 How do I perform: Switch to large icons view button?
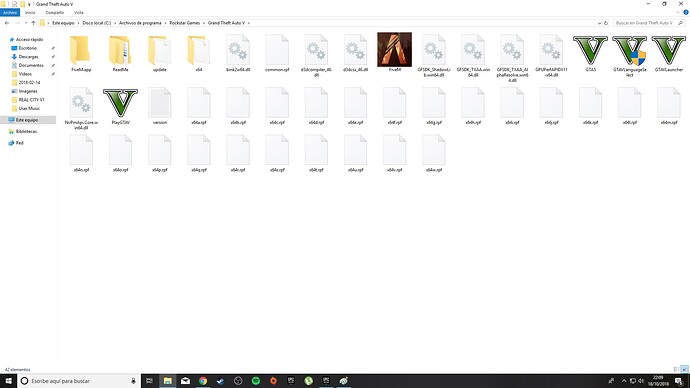(684, 369)
